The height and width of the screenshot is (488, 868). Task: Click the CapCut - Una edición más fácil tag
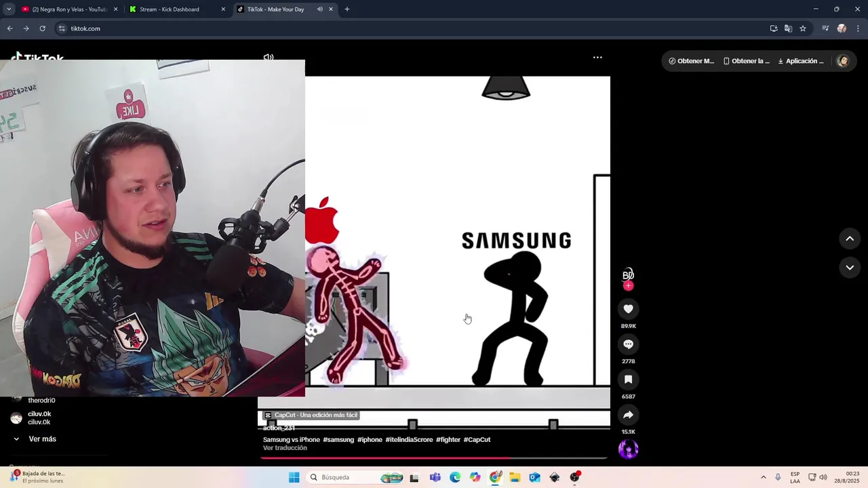pos(311,415)
